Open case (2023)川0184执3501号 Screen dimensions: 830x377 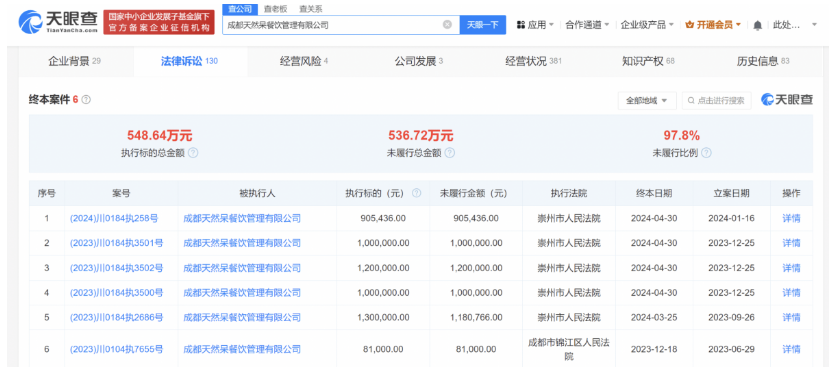click(x=116, y=243)
